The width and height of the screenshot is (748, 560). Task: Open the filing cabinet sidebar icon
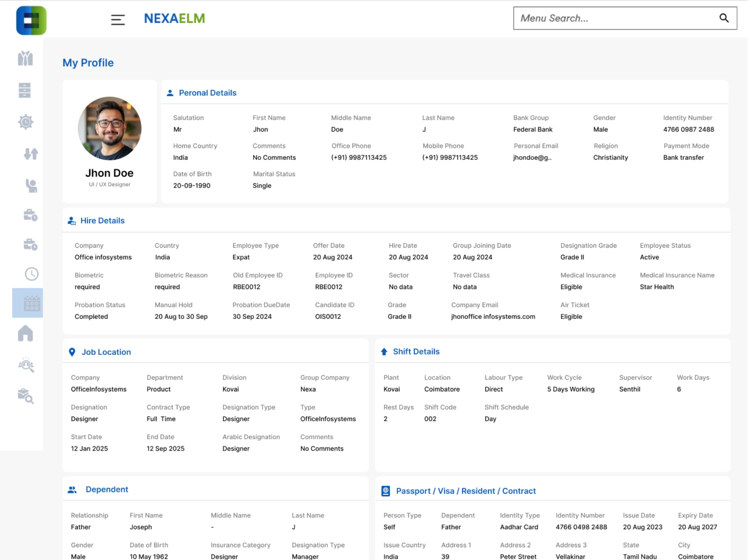(x=25, y=90)
